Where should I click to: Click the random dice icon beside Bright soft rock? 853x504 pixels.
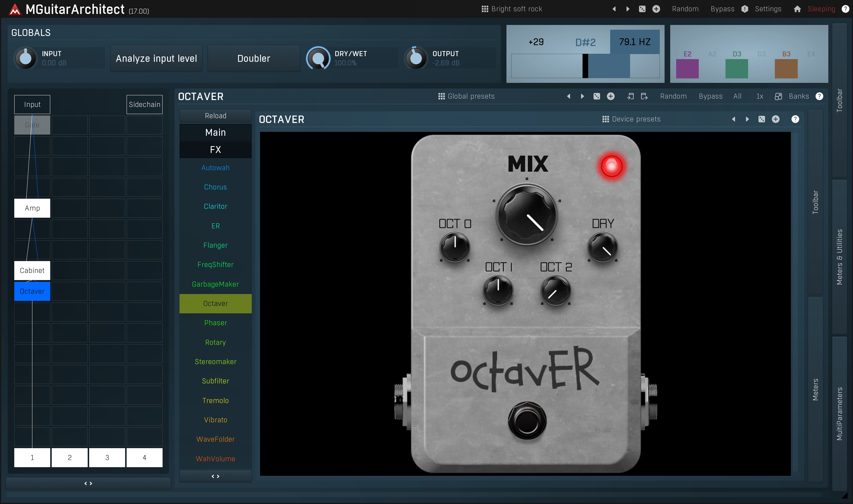642,9
